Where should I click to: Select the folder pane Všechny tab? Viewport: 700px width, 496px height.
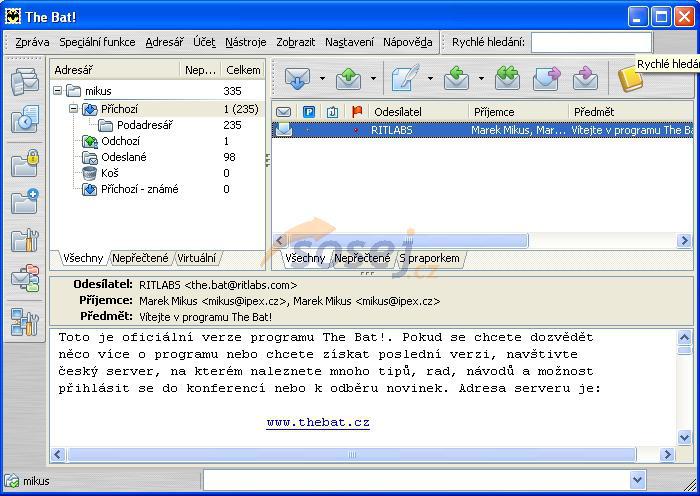[83, 258]
